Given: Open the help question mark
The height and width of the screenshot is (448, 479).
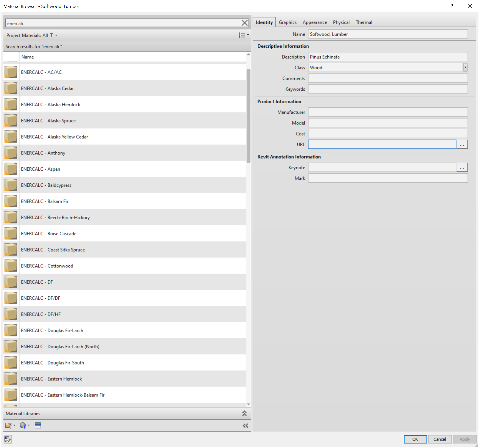Looking at the screenshot, I should coord(452,6).
